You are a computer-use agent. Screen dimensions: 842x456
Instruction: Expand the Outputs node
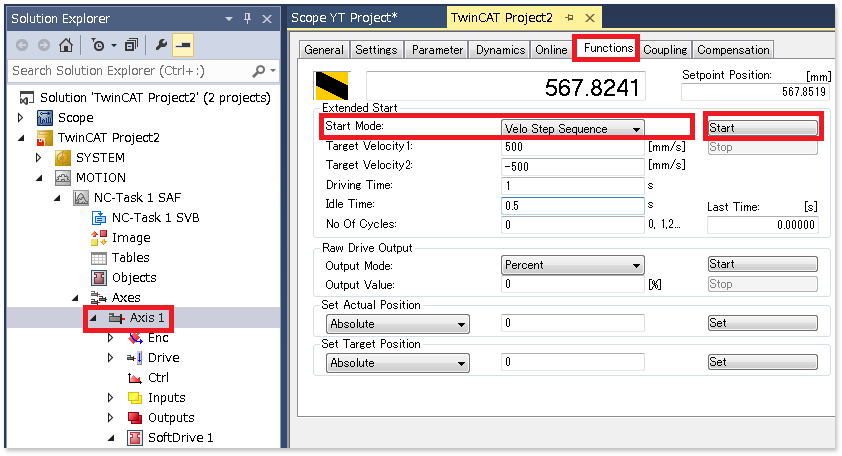pos(111,418)
